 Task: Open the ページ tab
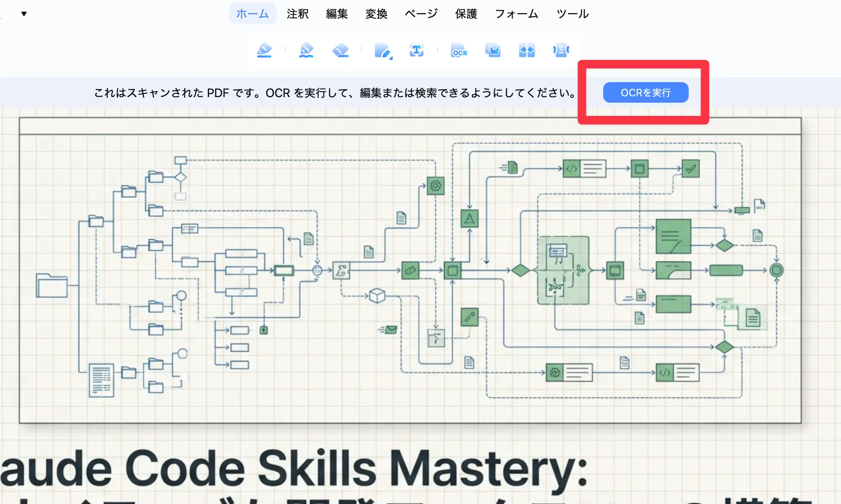coord(421,14)
